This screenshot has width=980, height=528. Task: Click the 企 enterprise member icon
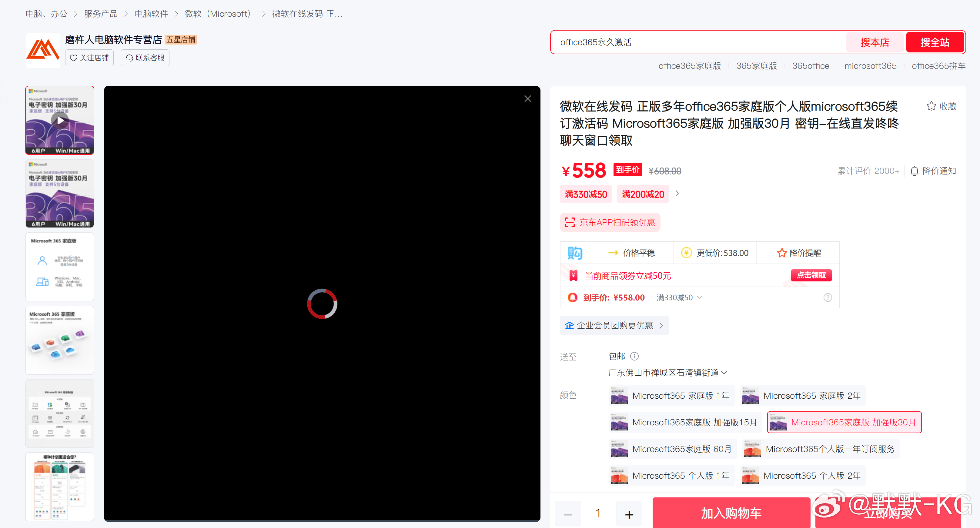(569, 325)
